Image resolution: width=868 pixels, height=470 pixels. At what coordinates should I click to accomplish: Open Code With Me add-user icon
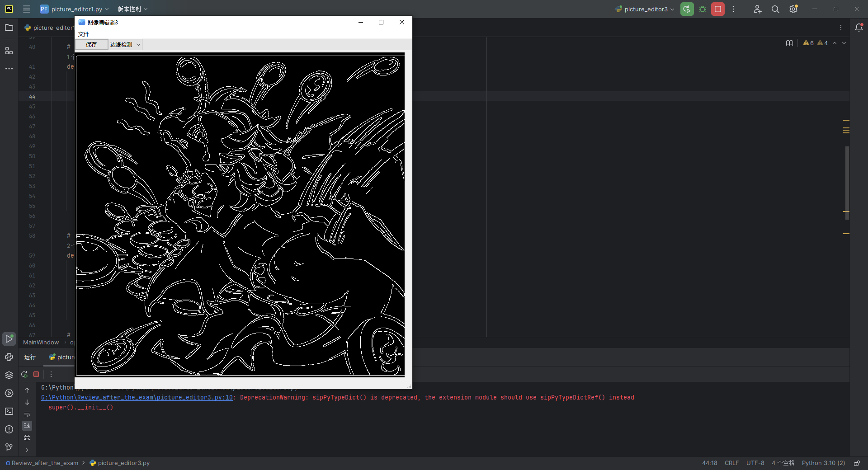click(758, 9)
